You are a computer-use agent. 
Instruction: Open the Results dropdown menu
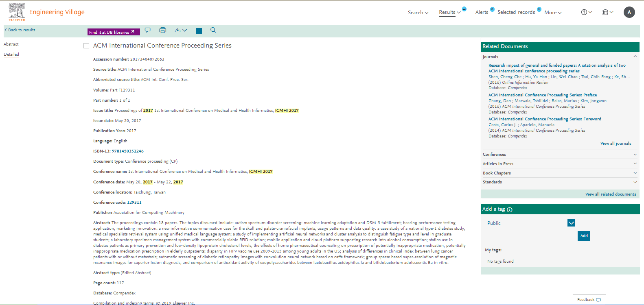450,12
